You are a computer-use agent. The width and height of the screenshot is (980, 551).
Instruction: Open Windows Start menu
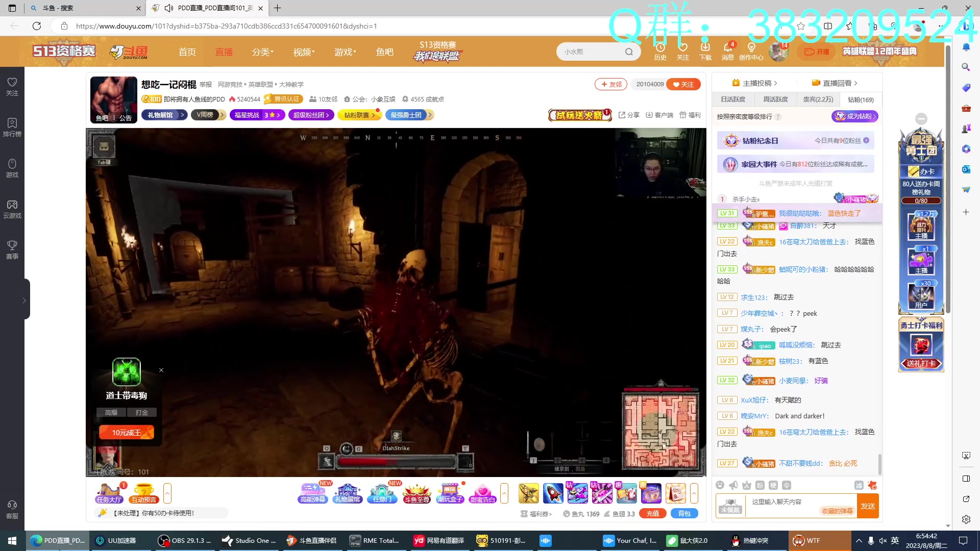(x=12, y=540)
